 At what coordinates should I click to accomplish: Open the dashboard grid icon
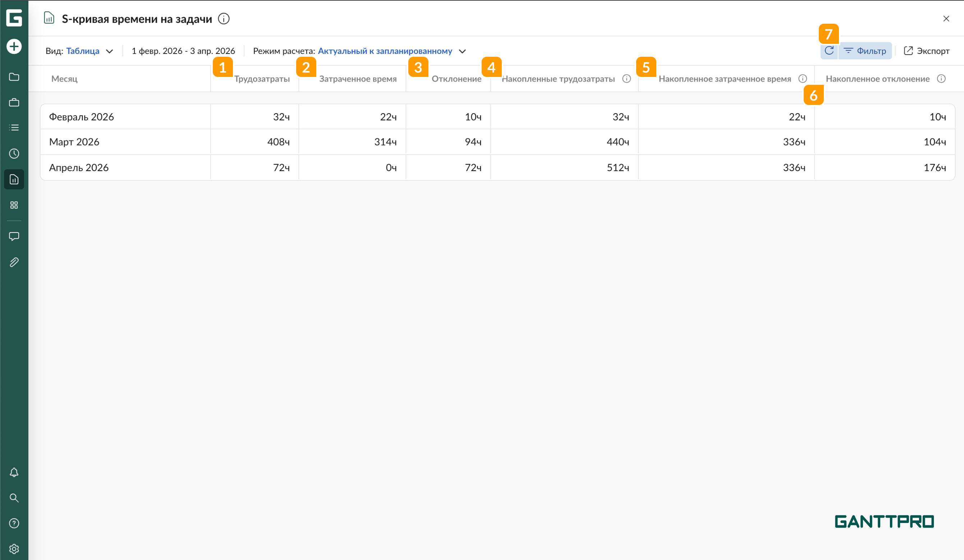(x=14, y=205)
